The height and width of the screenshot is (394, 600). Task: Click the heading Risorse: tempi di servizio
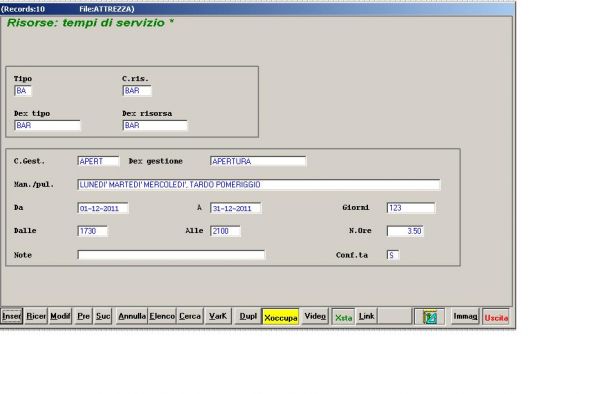coord(90,23)
